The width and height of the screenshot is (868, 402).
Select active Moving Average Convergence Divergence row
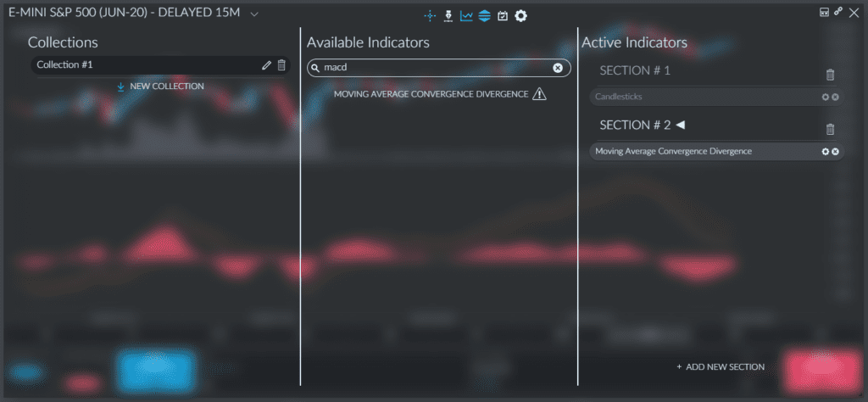pyautogui.click(x=717, y=151)
